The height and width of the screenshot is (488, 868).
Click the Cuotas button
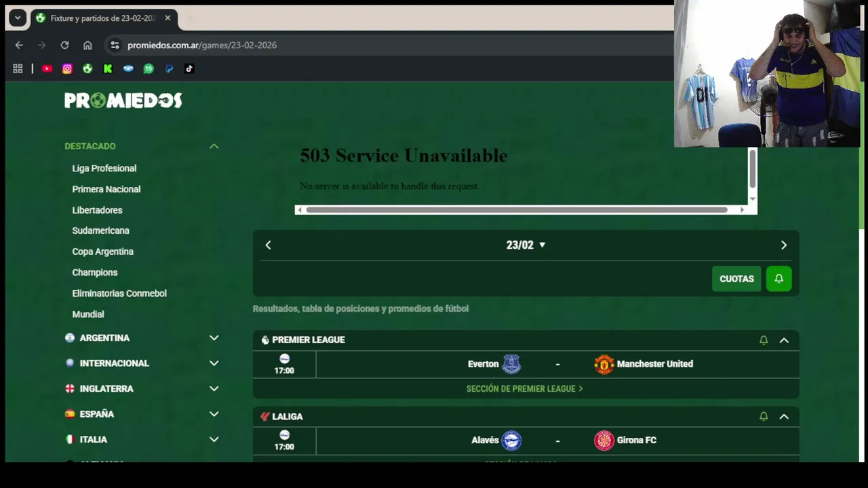736,279
